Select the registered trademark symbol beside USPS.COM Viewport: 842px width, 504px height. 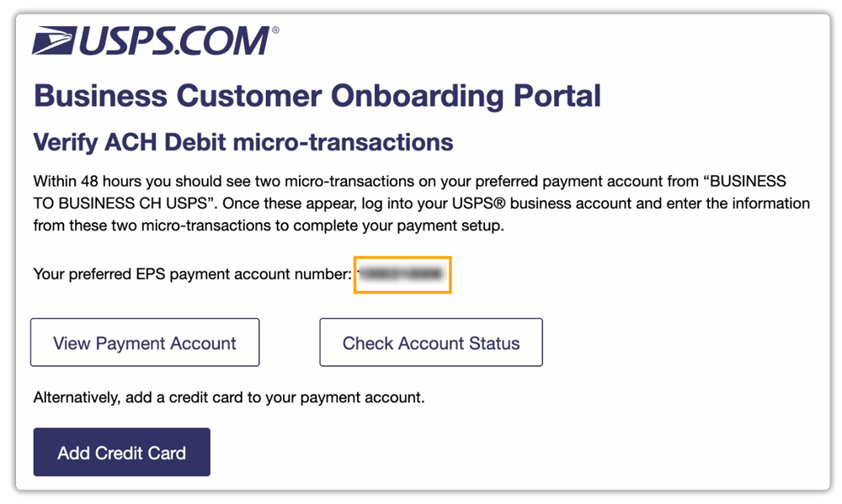(274, 29)
